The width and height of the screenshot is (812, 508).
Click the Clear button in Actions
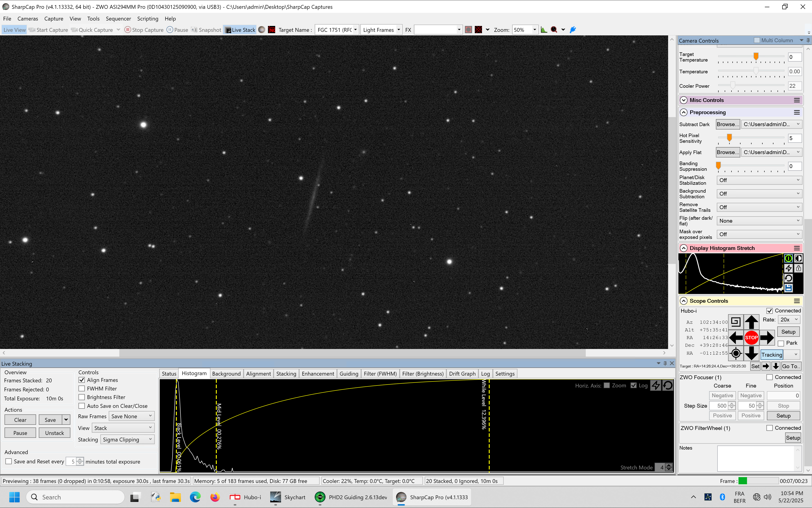coord(20,420)
